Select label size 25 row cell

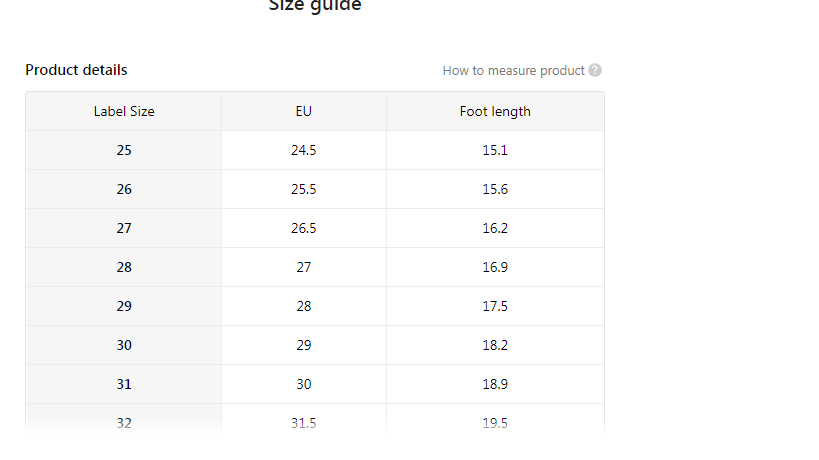pos(124,150)
